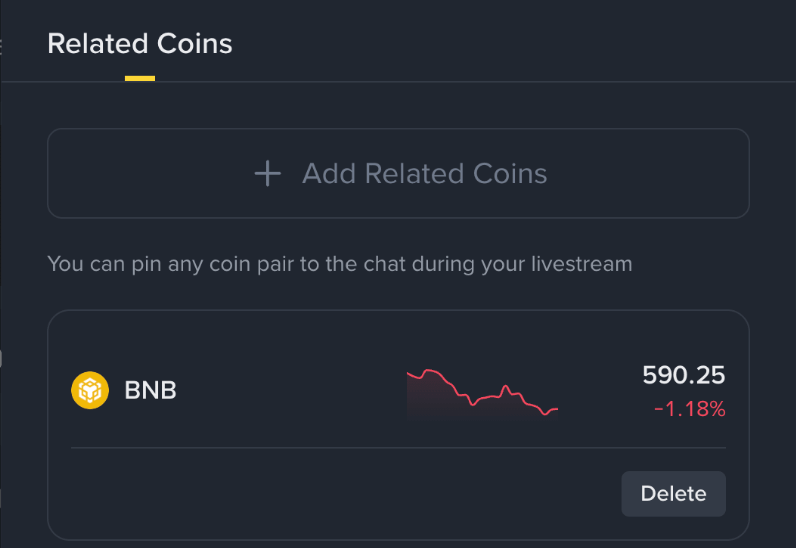
Task: Click the partially visible left edge panel icon
Action: coord(2,44)
